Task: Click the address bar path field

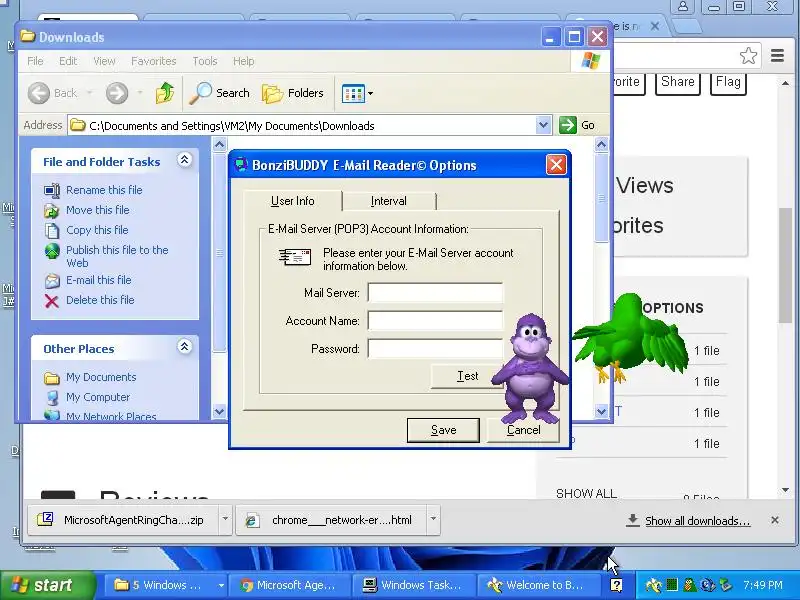Action: pyautogui.click(x=302, y=126)
